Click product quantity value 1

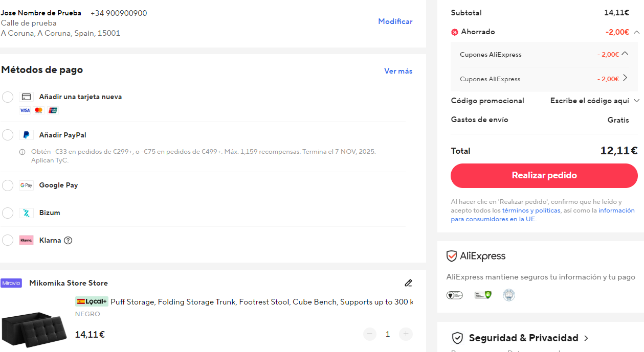coord(388,334)
